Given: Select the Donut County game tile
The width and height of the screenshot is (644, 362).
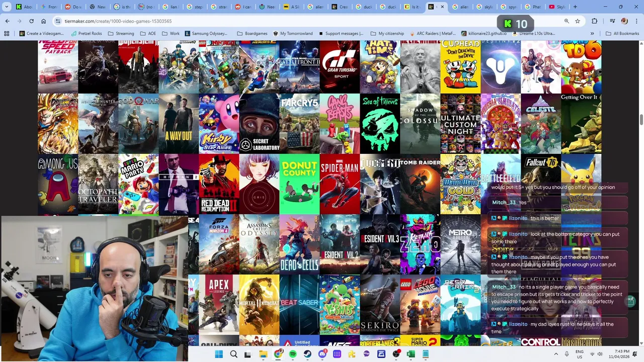Looking at the screenshot, I should 299,184.
